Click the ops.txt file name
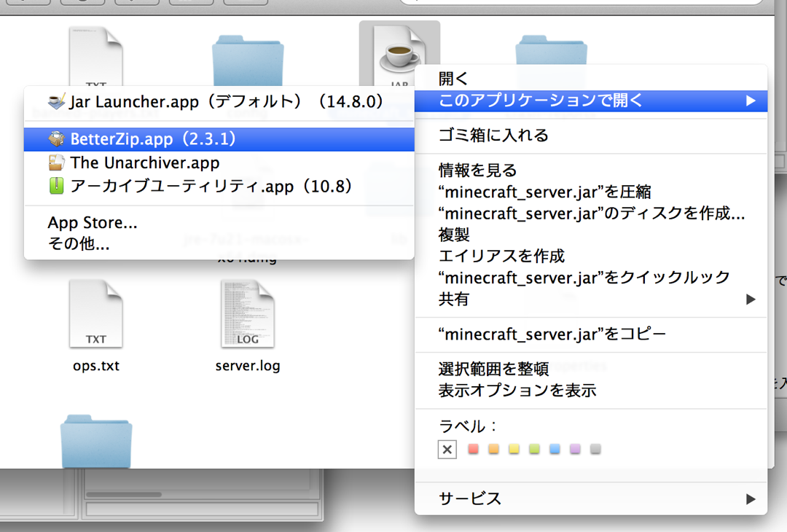Viewport: 787px width, 532px height. pyautogui.click(x=96, y=366)
